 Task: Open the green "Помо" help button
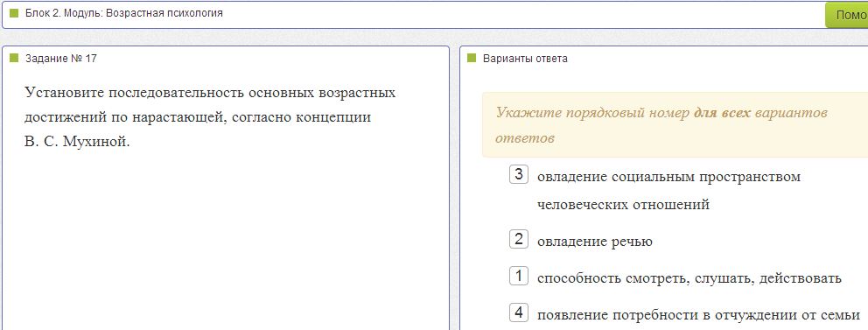pyautogui.click(x=847, y=15)
